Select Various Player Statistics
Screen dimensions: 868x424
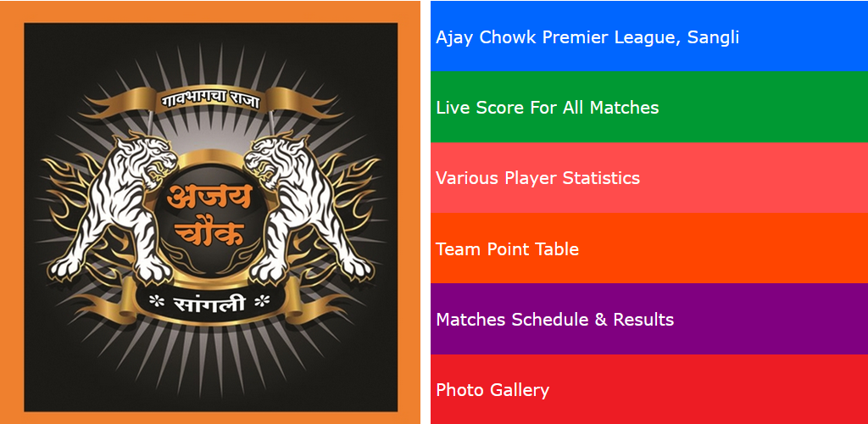(648, 178)
